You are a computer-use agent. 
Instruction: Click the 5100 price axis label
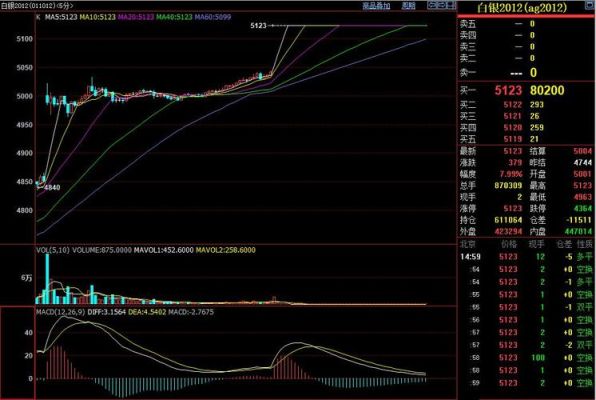tap(25, 39)
